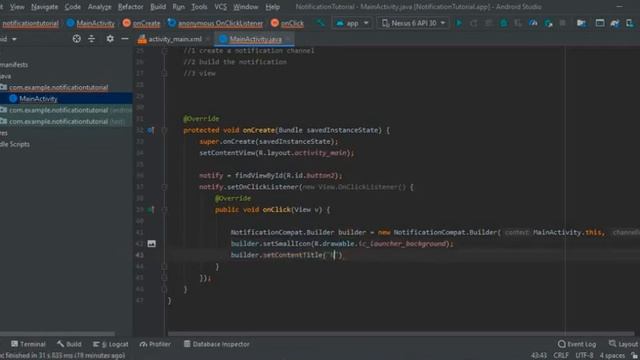Click the Stop run icon
Viewport: 640px width, 360px height.
563,23
